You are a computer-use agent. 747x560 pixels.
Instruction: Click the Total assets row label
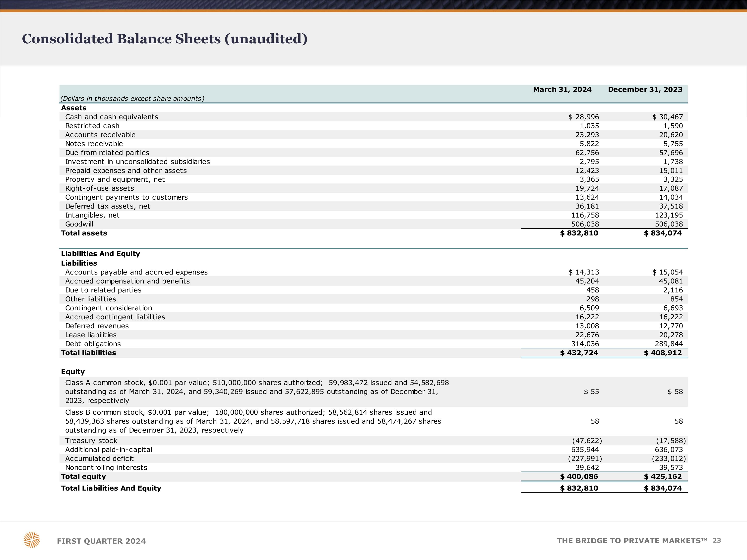(84, 233)
